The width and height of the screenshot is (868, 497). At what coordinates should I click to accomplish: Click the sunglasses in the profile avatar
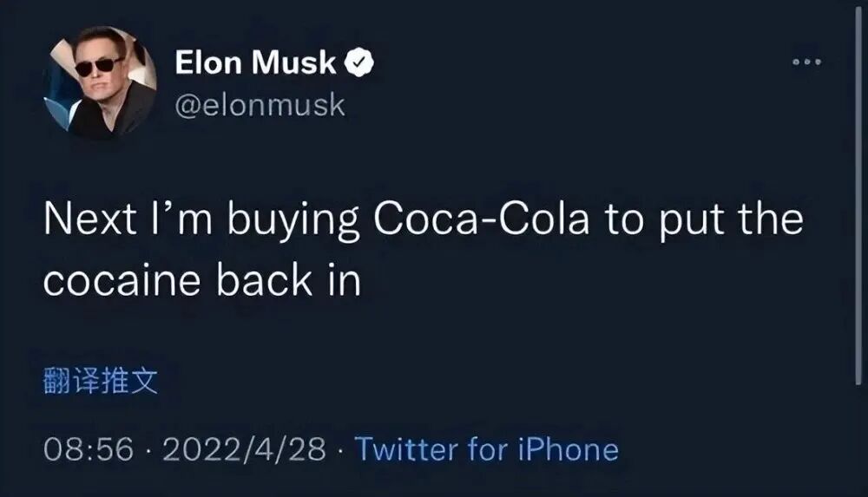[x=98, y=66]
